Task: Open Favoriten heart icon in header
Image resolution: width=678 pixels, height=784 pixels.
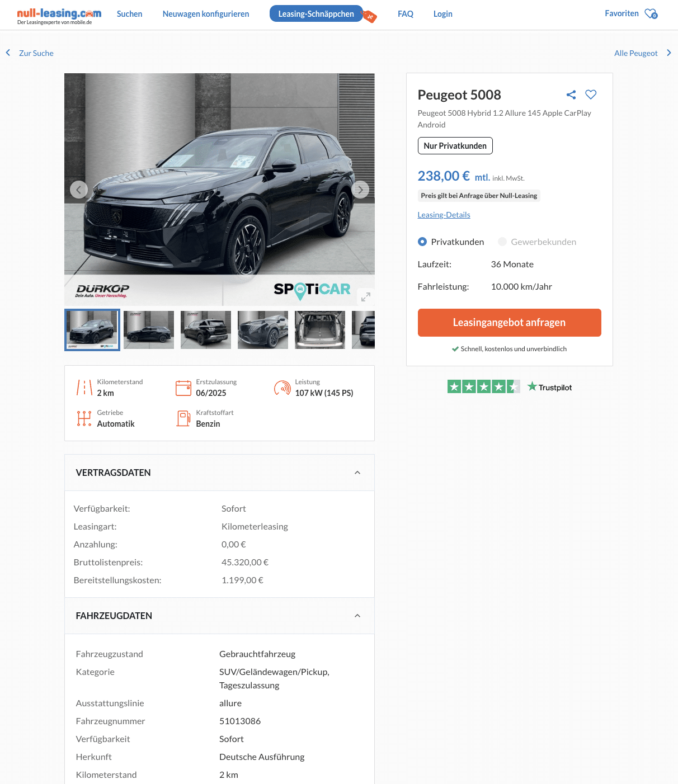Action: tap(651, 14)
